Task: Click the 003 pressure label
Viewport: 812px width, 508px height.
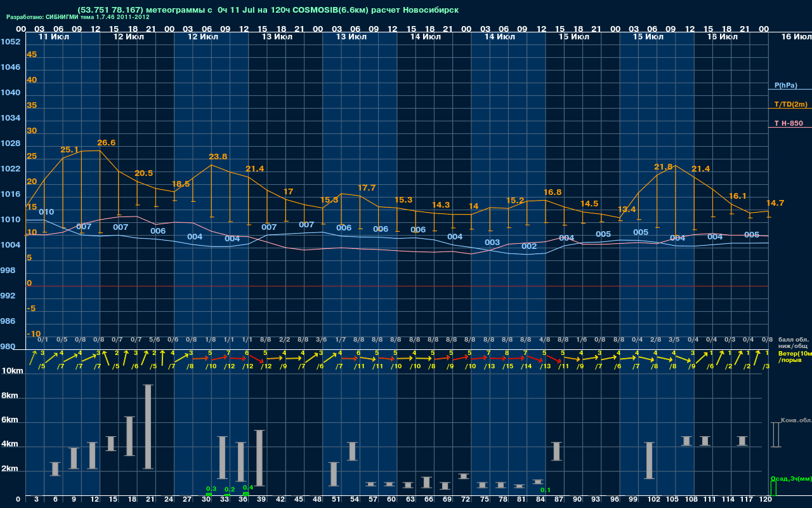Action: pyautogui.click(x=492, y=243)
